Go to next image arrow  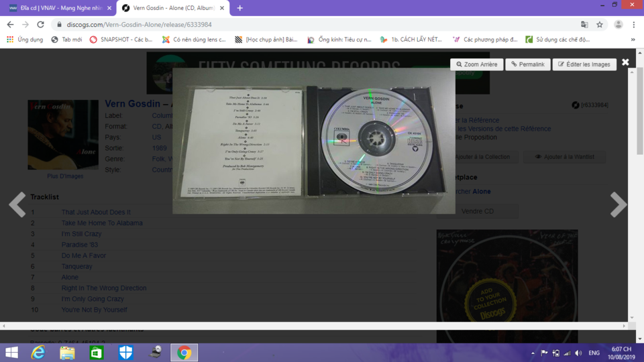pyautogui.click(x=618, y=204)
